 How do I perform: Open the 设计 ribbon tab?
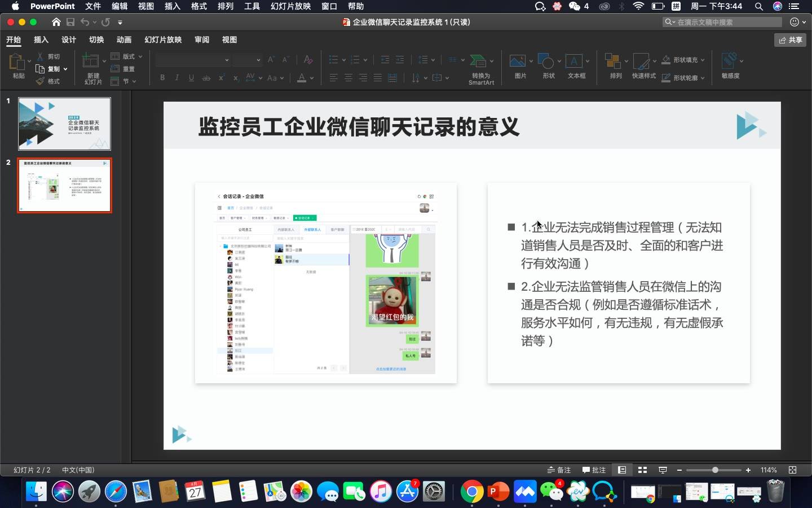[x=69, y=40]
